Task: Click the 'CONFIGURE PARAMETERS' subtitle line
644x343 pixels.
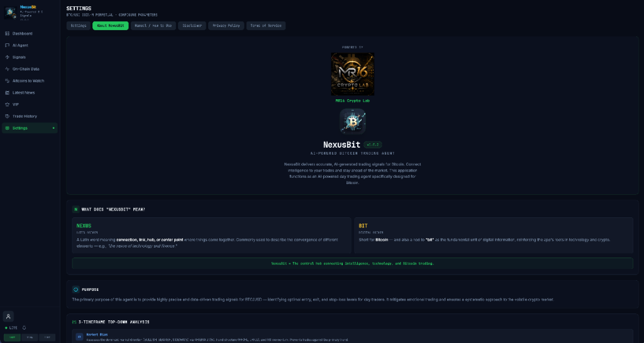Action: pyautogui.click(x=112, y=15)
